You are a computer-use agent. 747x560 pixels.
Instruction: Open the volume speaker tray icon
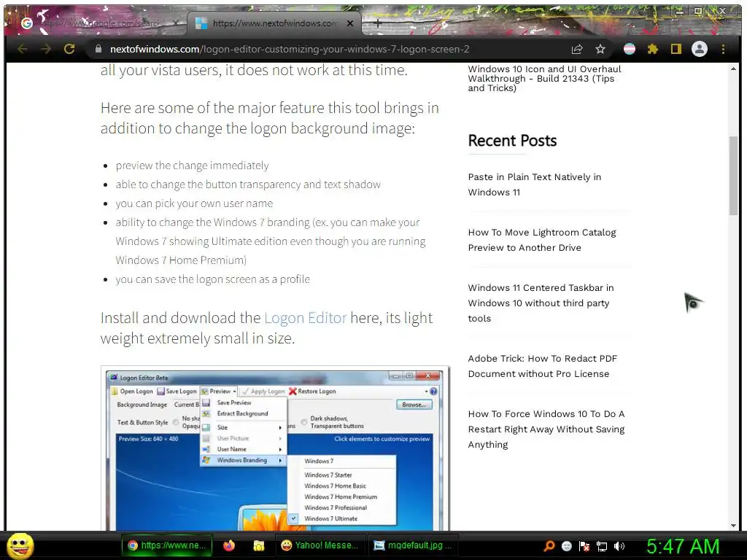click(619, 546)
